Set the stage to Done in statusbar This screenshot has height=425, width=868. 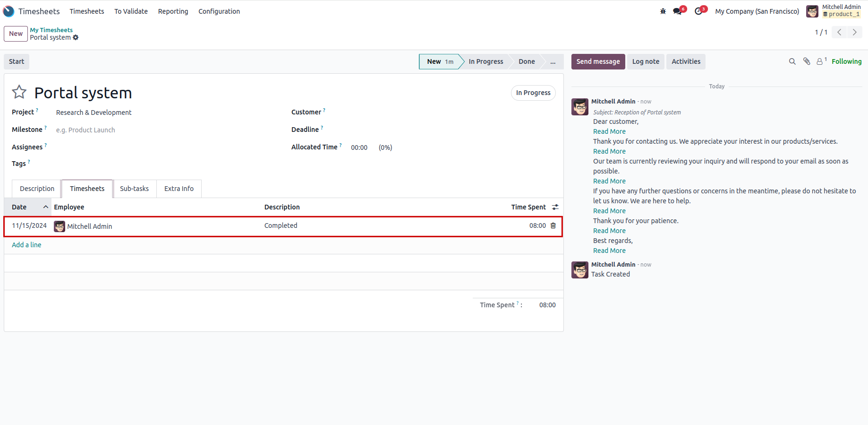(x=527, y=62)
